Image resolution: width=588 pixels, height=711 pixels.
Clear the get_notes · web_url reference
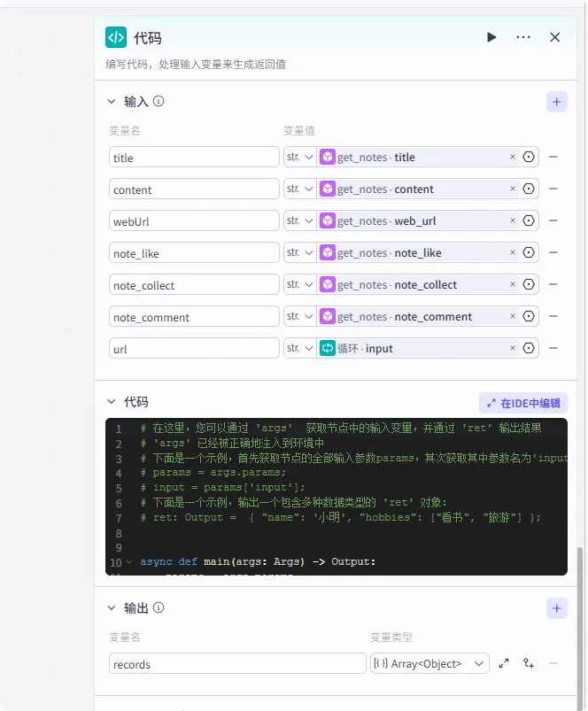(513, 220)
